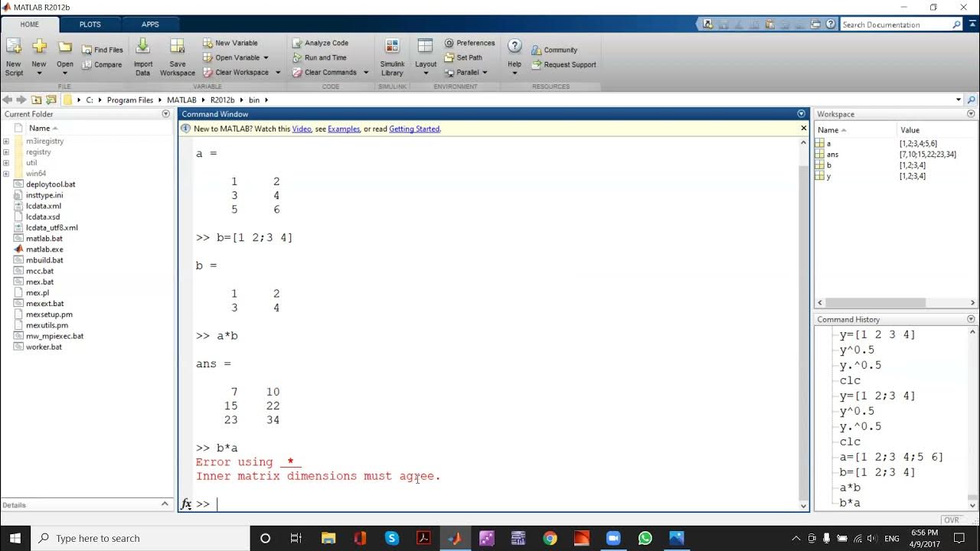Open the Getting Started link

pos(414,129)
